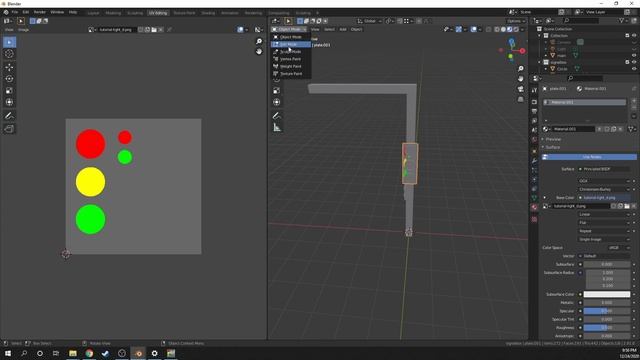Toggle signalbox collection visibility eye

634,62
